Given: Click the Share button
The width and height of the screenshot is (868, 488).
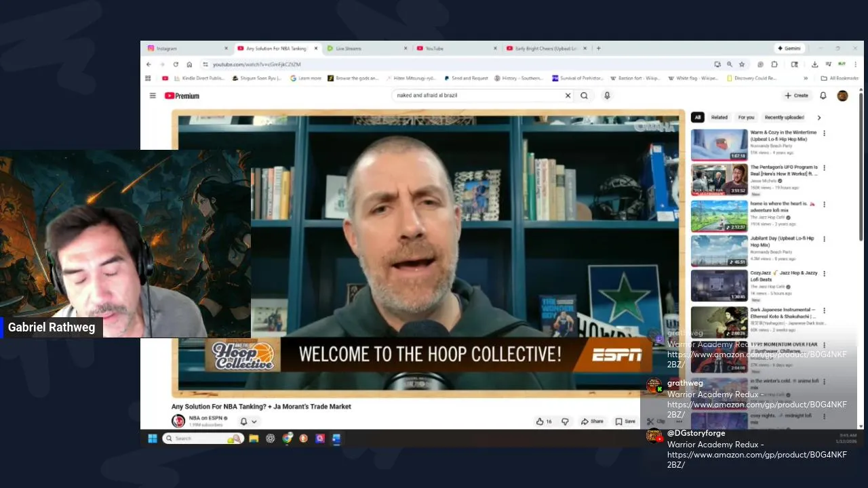Looking at the screenshot, I should (x=592, y=422).
